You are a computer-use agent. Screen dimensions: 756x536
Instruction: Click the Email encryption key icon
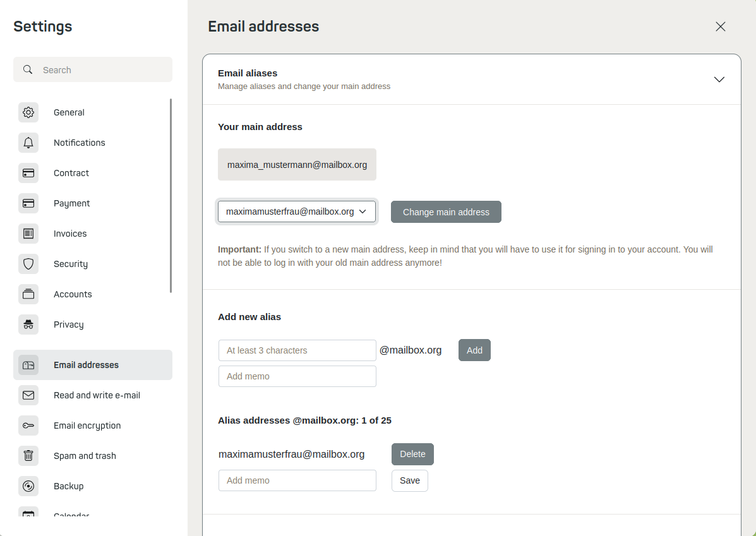pyautogui.click(x=28, y=426)
